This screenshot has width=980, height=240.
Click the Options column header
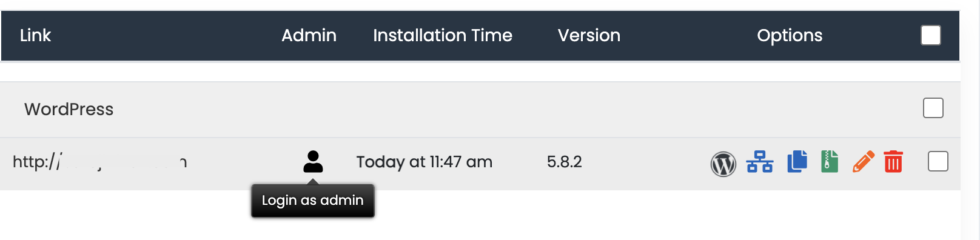[x=790, y=35]
